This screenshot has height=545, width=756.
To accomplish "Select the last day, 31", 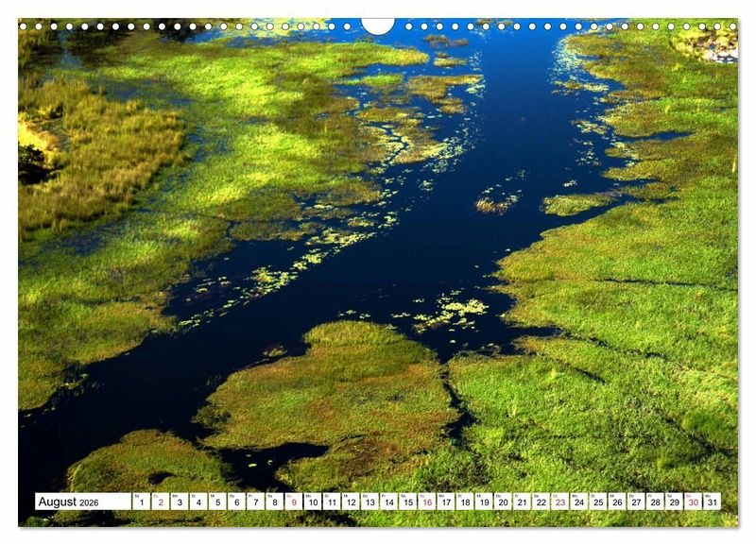I will click(x=712, y=502).
